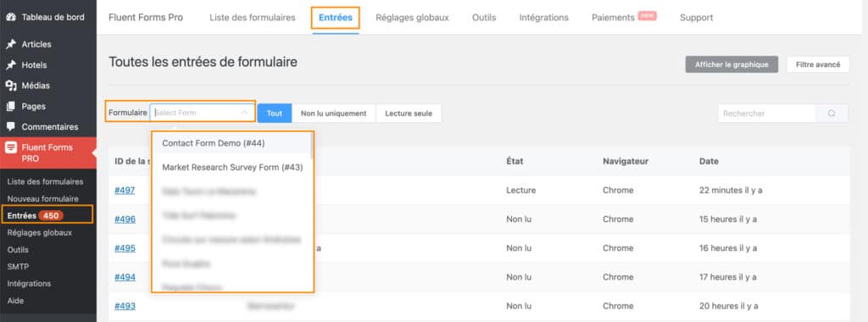Image resolution: width=868 pixels, height=322 pixels.
Task: Choose Market Research Survey Form (#43)
Action: [x=232, y=167]
